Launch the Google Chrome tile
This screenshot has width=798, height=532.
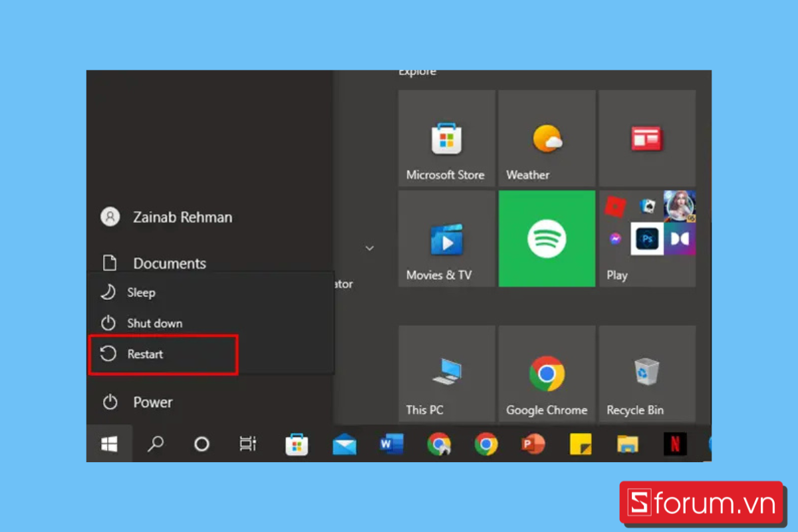547,374
